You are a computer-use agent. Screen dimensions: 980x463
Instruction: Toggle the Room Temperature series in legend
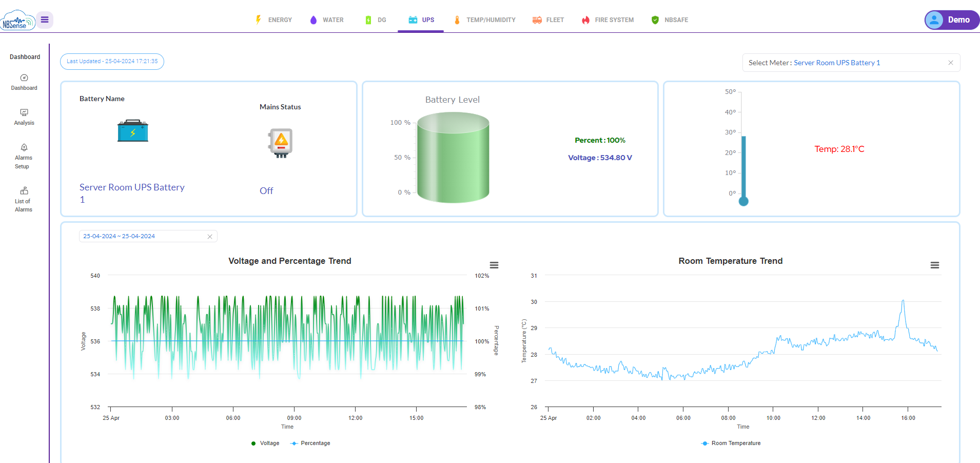pyautogui.click(x=731, y=443)
